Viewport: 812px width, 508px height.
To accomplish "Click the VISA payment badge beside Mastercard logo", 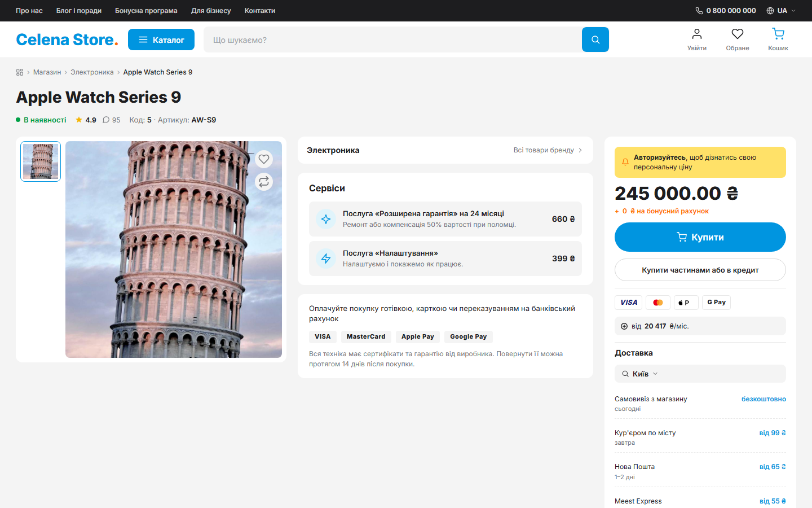I will 629,303.
